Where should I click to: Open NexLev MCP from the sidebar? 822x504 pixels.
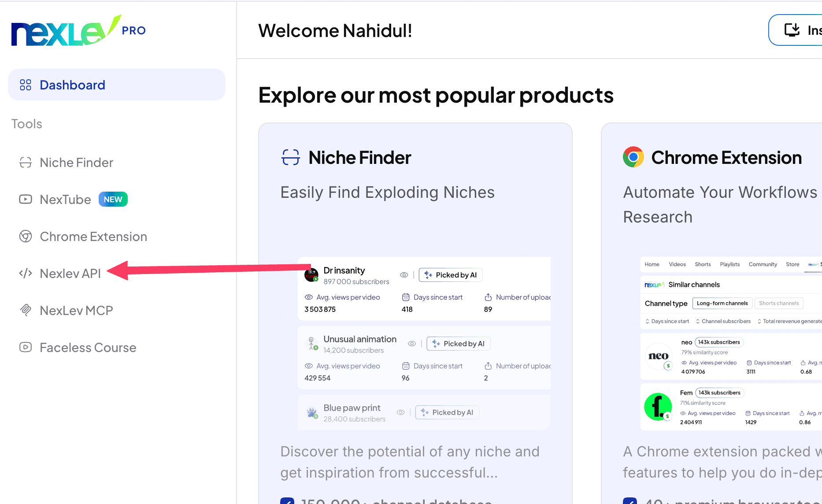click(76, 311)
